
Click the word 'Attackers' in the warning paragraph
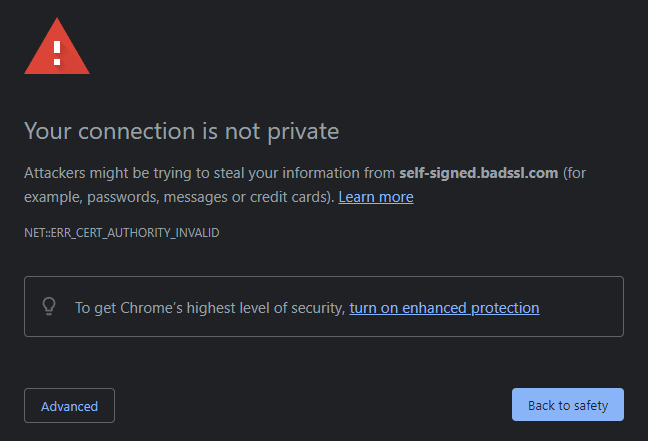pyautogui.click(x=55, y=173)
